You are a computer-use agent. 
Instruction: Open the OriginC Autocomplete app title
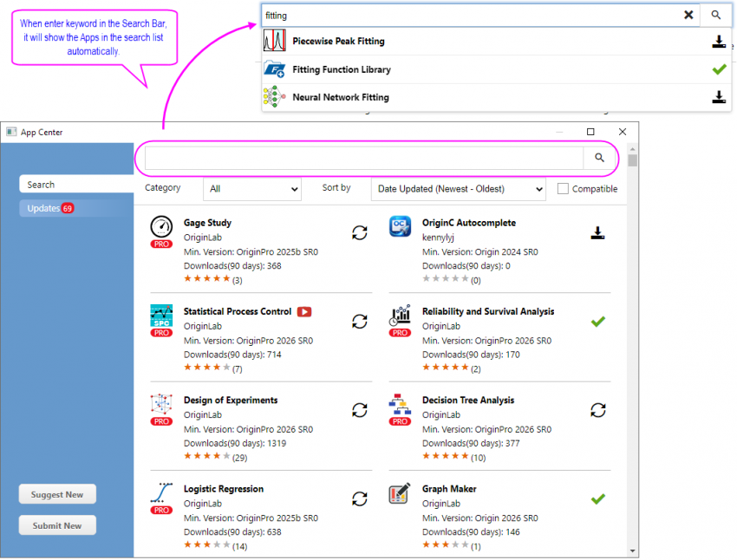point(468,223)
